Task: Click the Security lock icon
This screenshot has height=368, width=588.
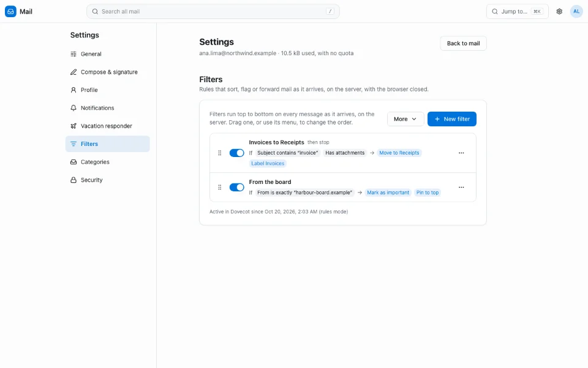Action: pyautogui.click(x=73, y=180)
